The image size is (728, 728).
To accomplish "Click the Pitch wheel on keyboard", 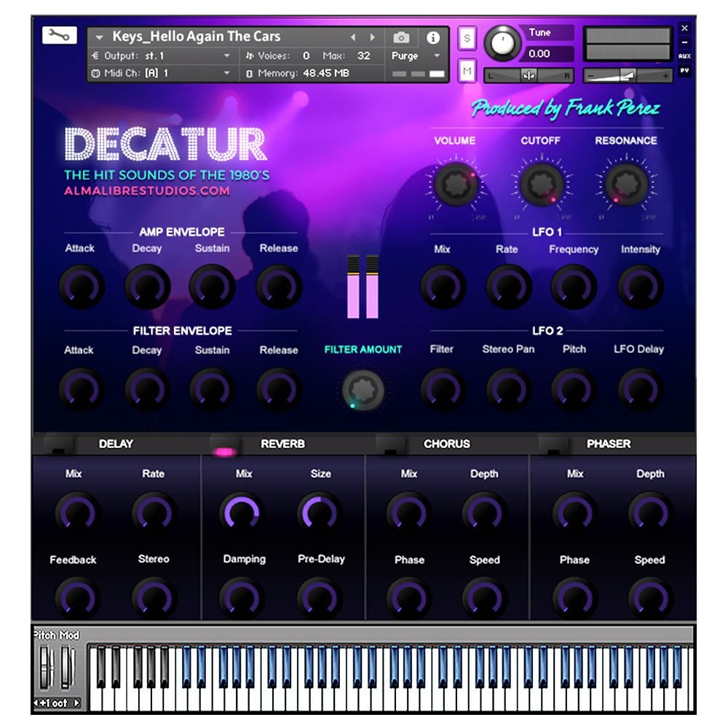I will pos(47,667).
